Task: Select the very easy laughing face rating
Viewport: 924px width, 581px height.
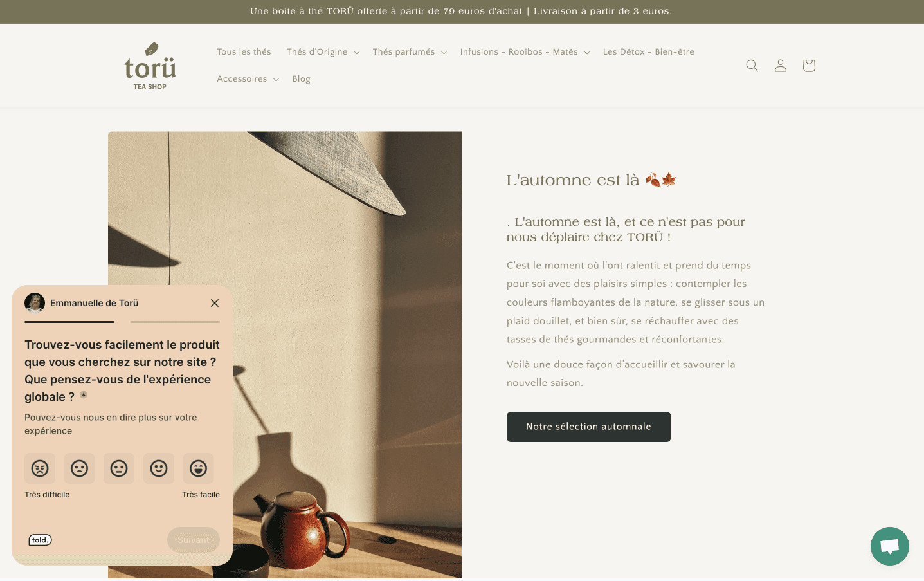Action: tap(198, 468)
